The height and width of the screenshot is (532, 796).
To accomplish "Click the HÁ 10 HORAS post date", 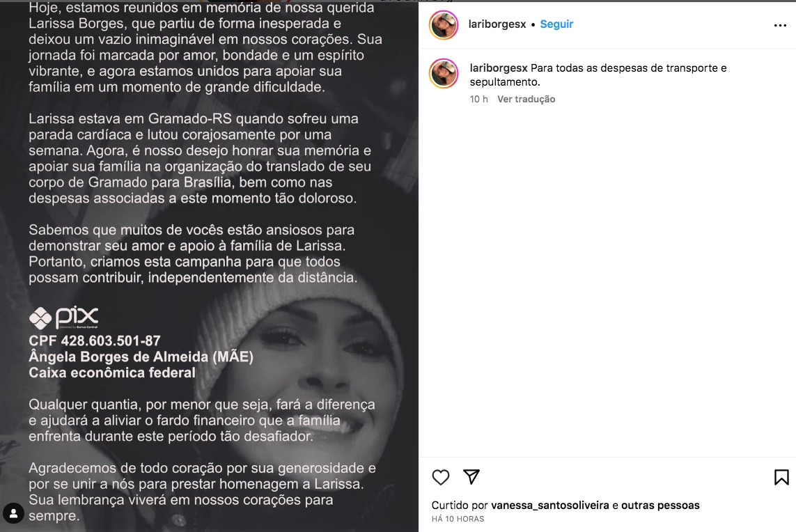I will (458, 519).
